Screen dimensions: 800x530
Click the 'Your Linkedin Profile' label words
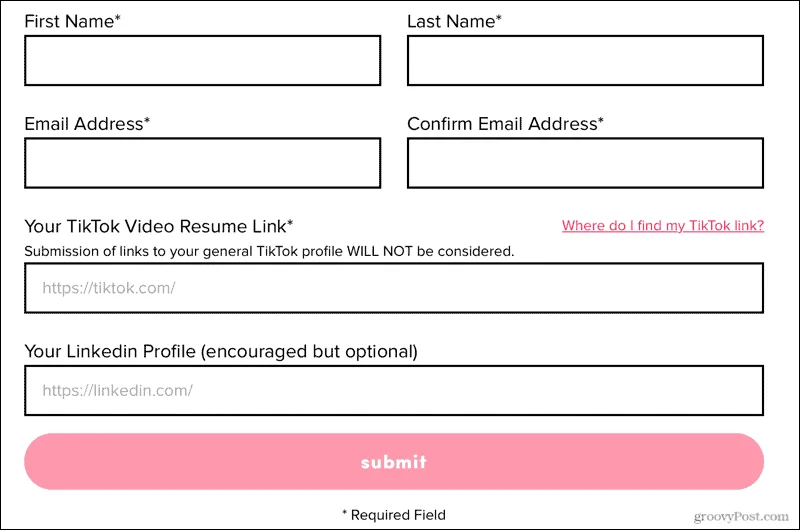click(110, 351)
